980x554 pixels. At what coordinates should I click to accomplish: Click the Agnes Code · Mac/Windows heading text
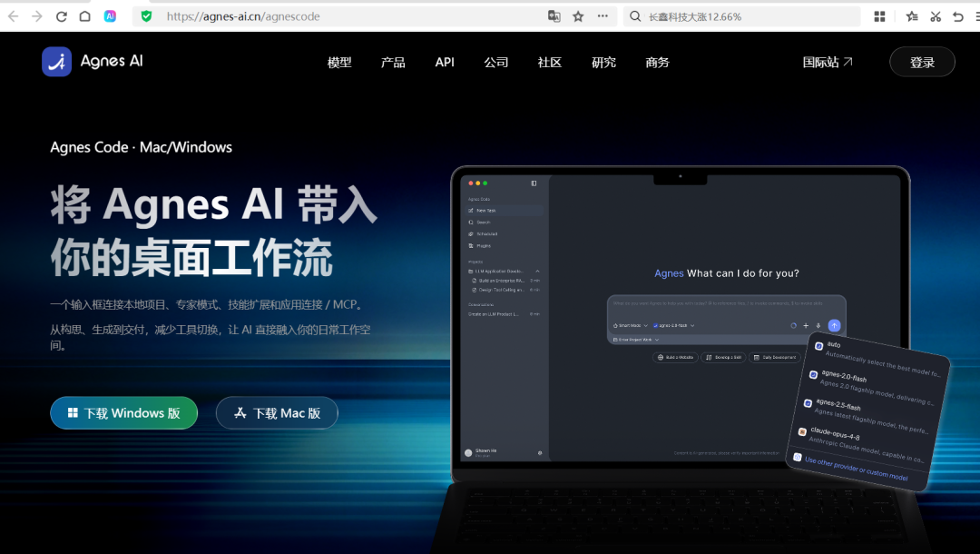coord(142,147)
